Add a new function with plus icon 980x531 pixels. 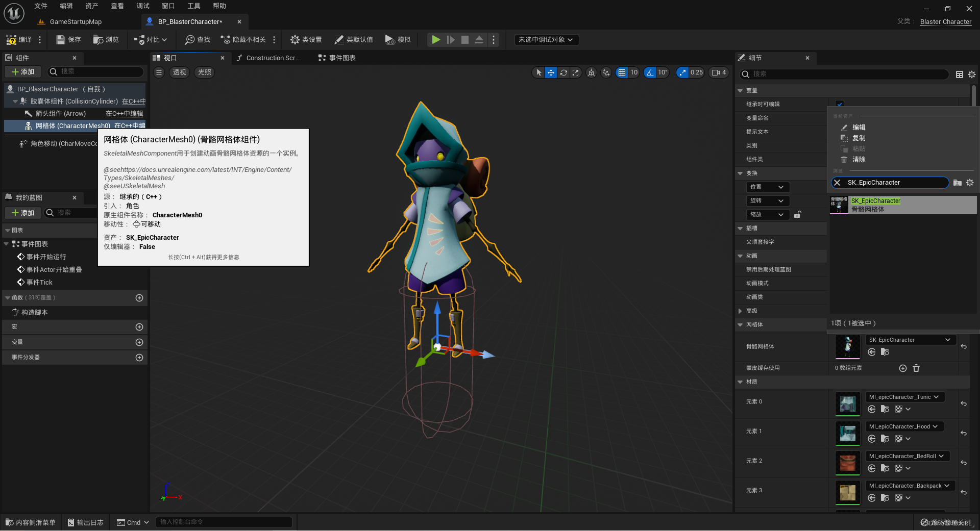(139, 298)
